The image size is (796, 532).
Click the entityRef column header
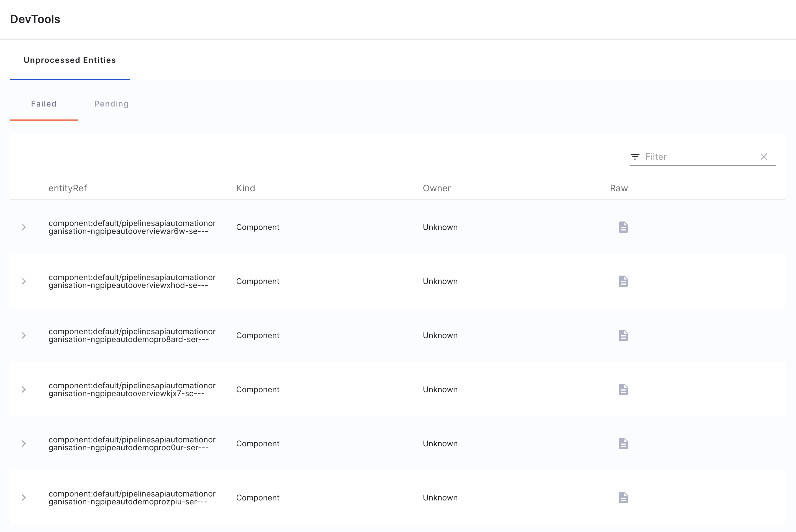click(68, 188)
